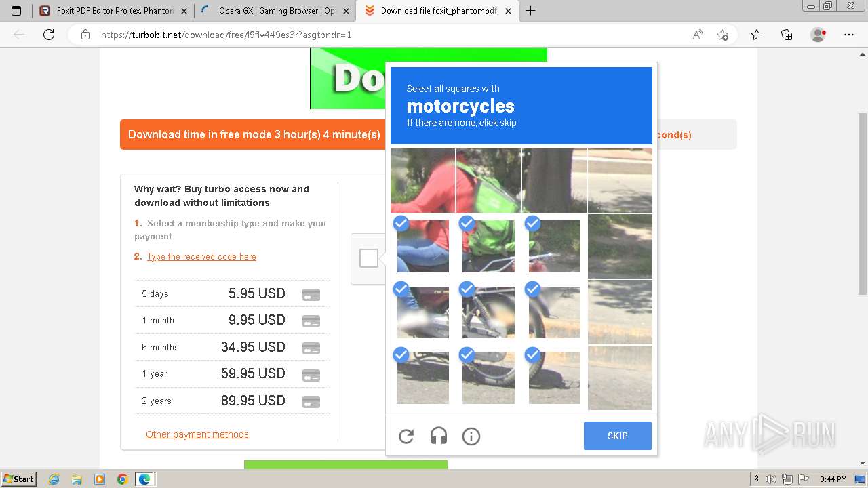View site information lock icon
This screenshot has width=868, height=488.
(x=85, y=35)
